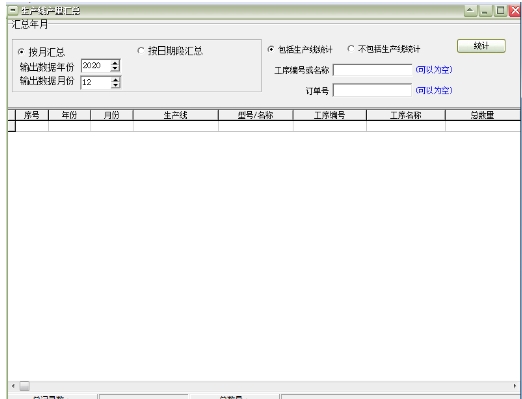This screenshot has width=522, height=399.
Task: Click the horizontal scrollbar left arrow
Action: pos(13,386)
